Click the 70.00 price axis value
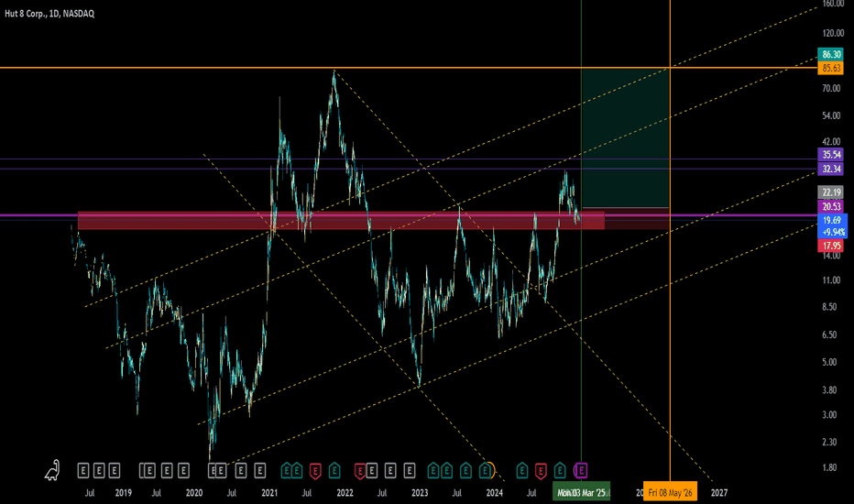The height and width of the screenshot is (504, 854). (831, 88)
